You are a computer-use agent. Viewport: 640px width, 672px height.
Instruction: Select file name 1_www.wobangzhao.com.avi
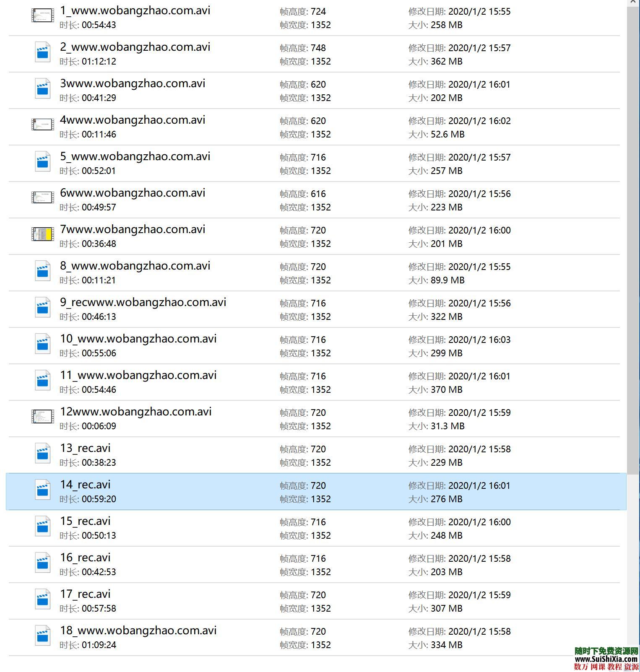coord(135,10)
